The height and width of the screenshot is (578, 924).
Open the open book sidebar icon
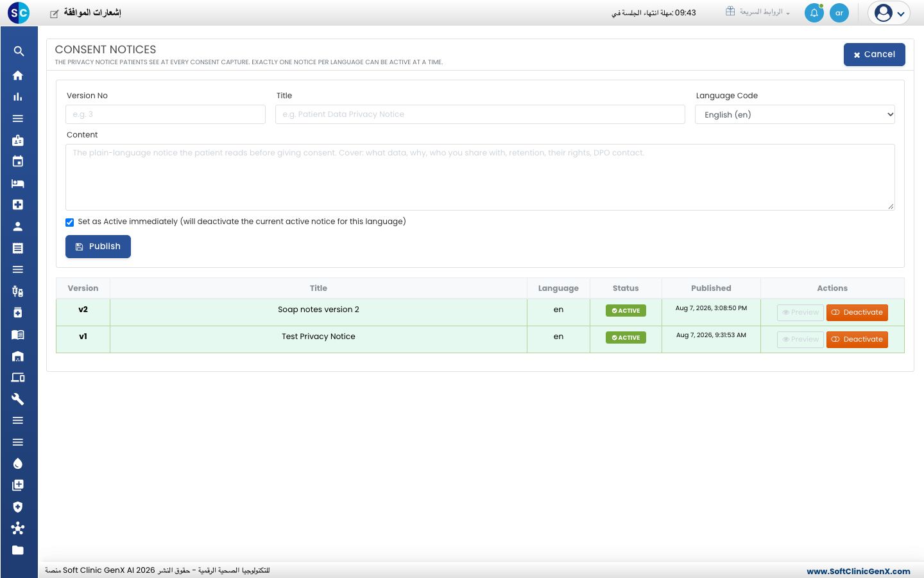coord(18,335)
